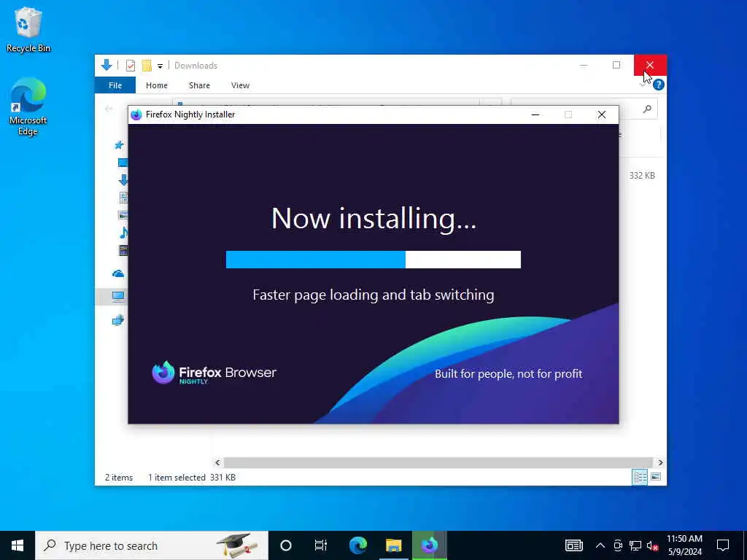This screenshot has width=747, height=560.
Task: Select the Downloads arrow icon in navigation pane
Action: [x=123, y=179]
